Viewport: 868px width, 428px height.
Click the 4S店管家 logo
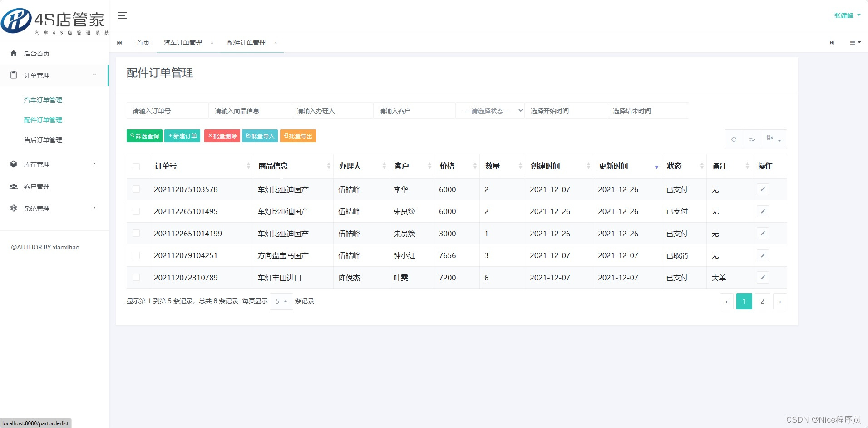coord(54,21)
